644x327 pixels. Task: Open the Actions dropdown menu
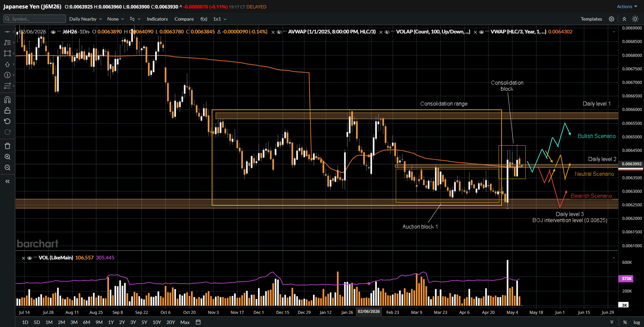point(627,6)
